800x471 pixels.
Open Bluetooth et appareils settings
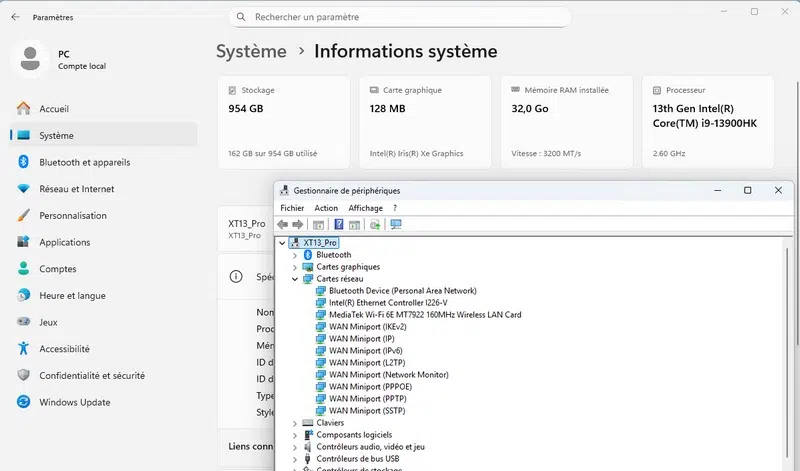coord(84,162)
